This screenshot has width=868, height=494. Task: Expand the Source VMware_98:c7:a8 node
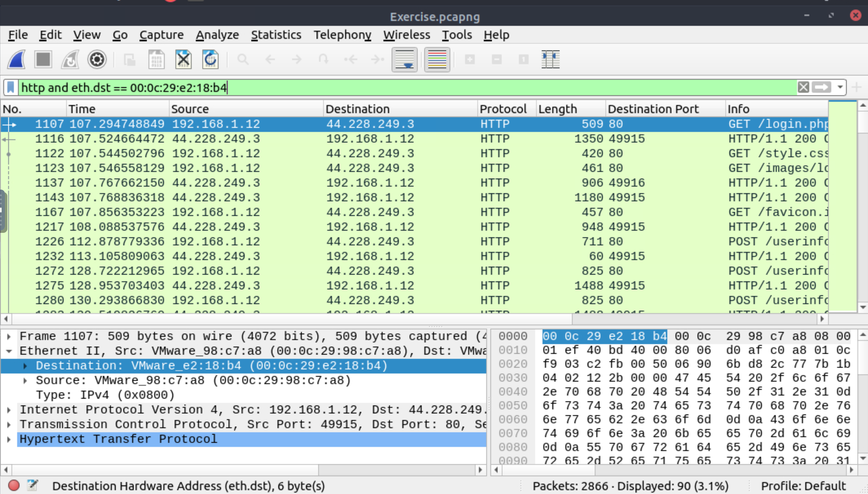[x=25, y=380]
